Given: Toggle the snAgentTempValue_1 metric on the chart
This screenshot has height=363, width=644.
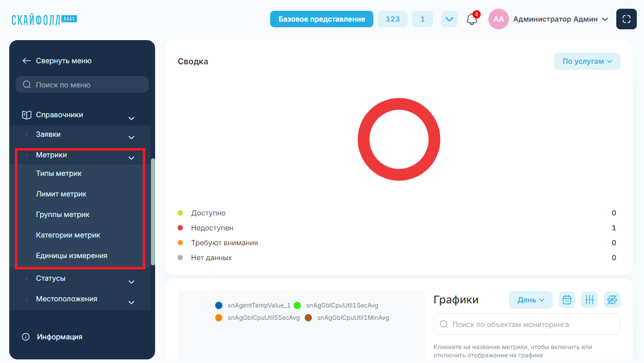Looking at the screenshot, I should tap(253, 305).
